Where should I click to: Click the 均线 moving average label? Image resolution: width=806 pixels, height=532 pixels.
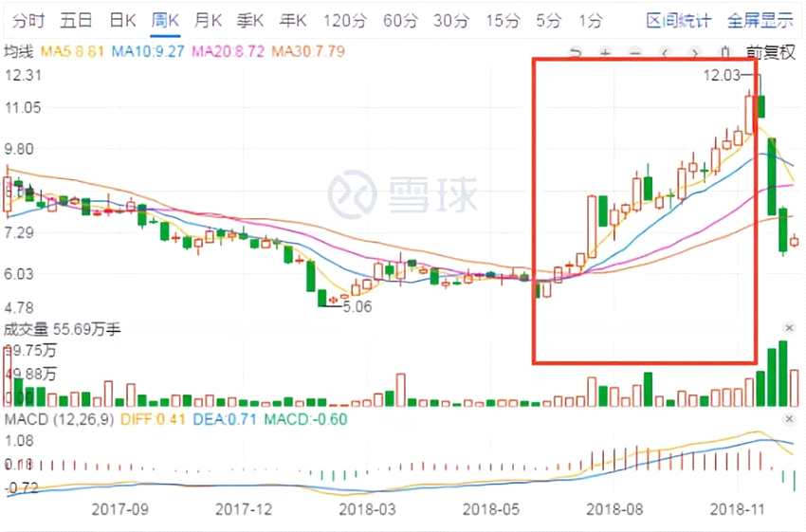(19, 51)
